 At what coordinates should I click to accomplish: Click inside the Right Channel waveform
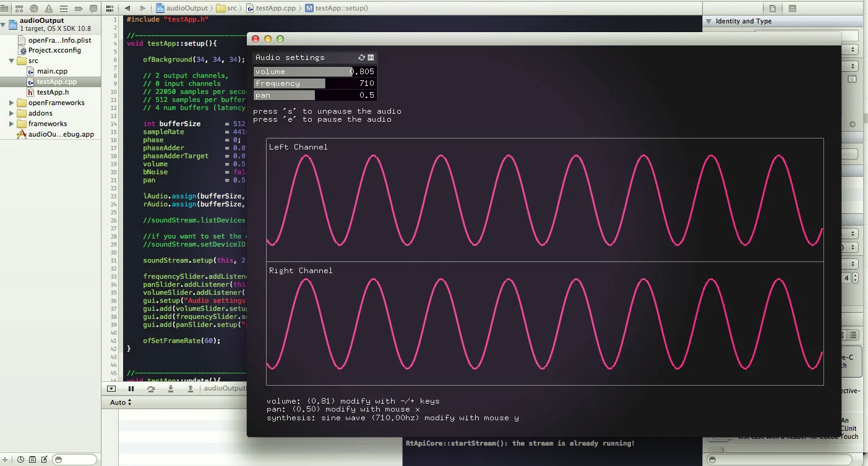point(544,323)
